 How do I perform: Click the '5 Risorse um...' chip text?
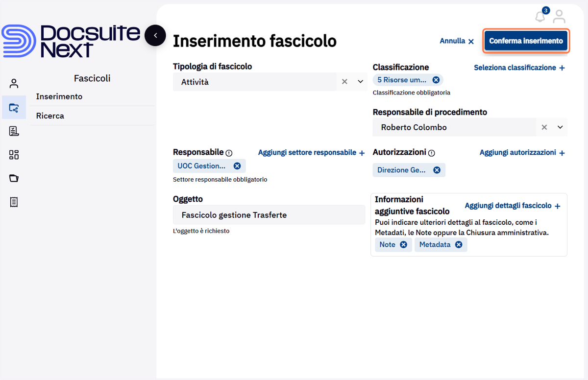click(402, 80)
